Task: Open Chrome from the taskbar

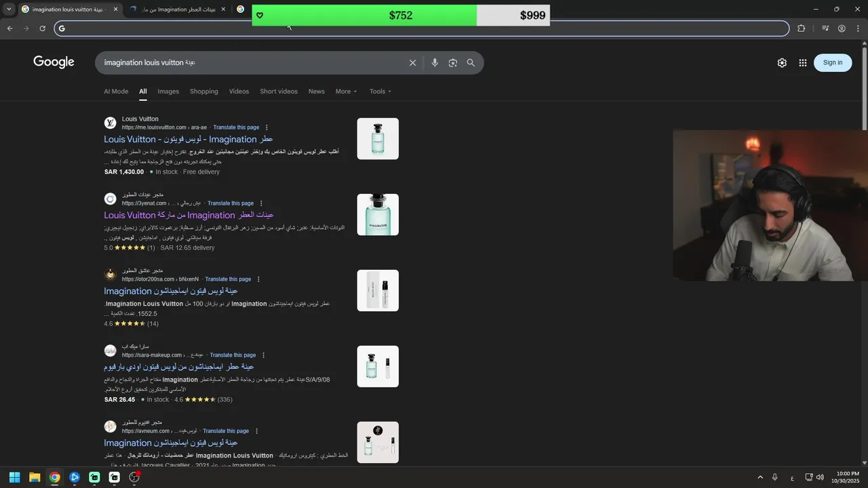Action: click(x=54, y=477)
